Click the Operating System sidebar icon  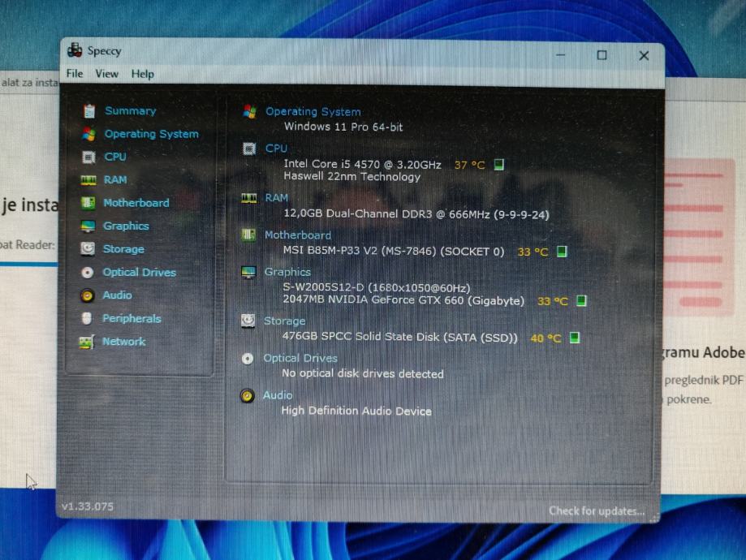tap(88, 134)
